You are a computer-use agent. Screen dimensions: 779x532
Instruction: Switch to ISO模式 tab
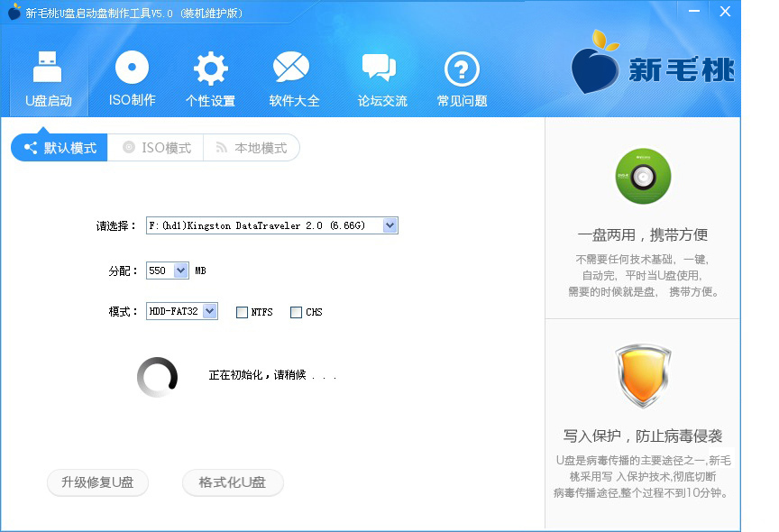click(x=155, y=148)
